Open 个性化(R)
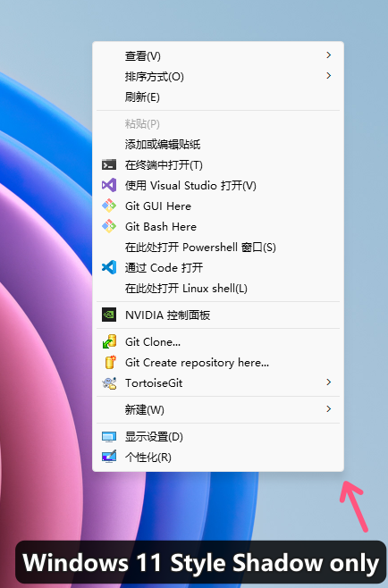Viewport: 388px width, 588px height. pyautogui.click(x=218, y=458)
